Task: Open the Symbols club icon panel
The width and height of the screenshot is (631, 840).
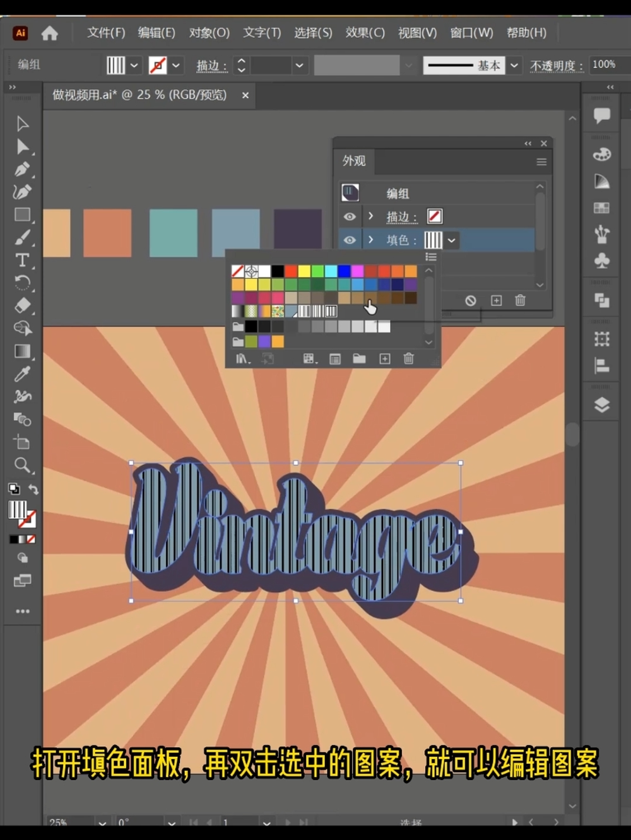Action: tap(602, 260)
